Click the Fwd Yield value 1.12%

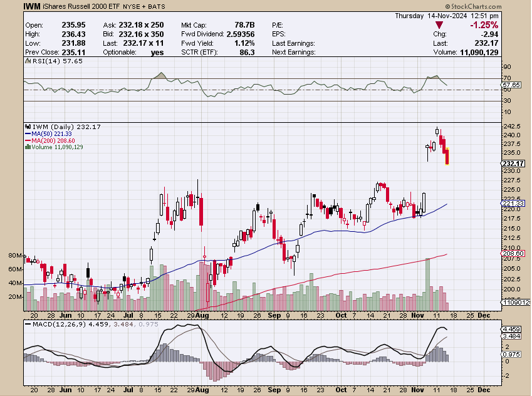(x=244, y=43)
